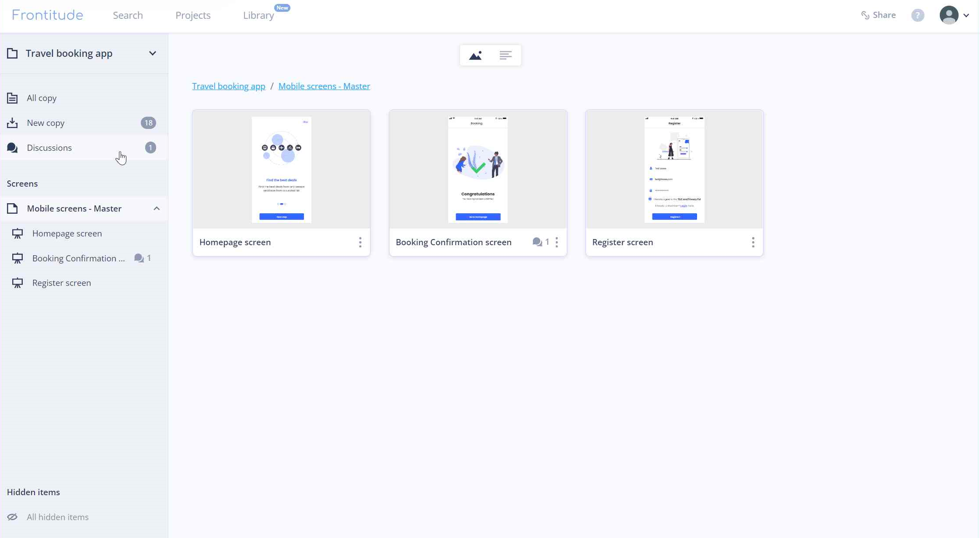The height and width of the screenshot is (538, 980).
Task: Click the image thumbnail view icon
Action: click(x=476, y=55)
